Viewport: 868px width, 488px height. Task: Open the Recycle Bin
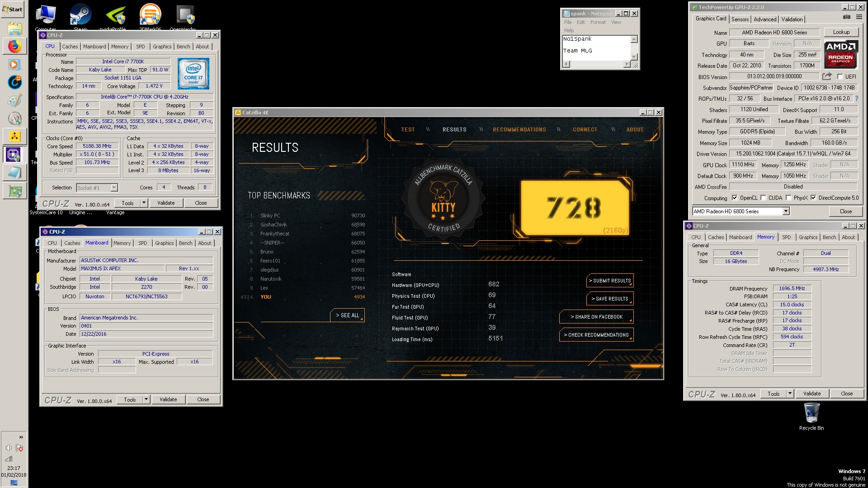(x=811, y=416)
